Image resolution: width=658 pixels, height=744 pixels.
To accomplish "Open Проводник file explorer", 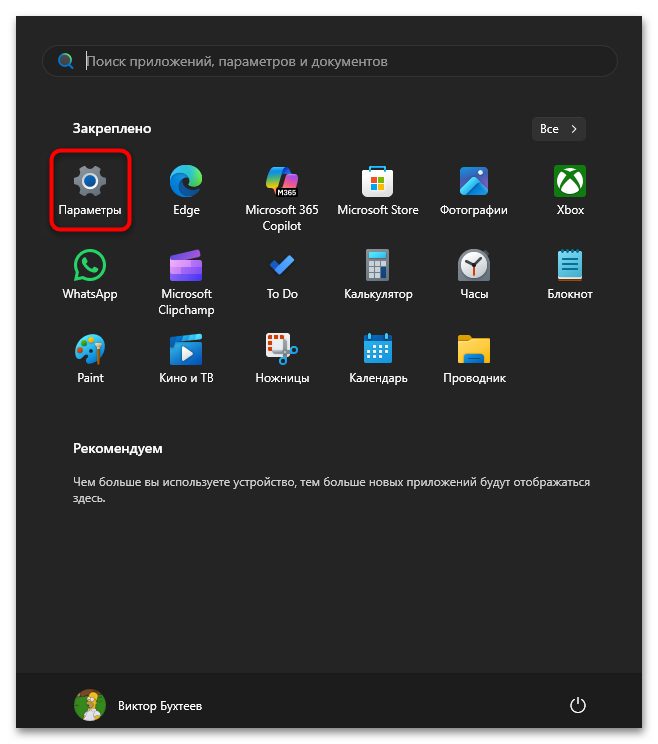I will point(473,358).
